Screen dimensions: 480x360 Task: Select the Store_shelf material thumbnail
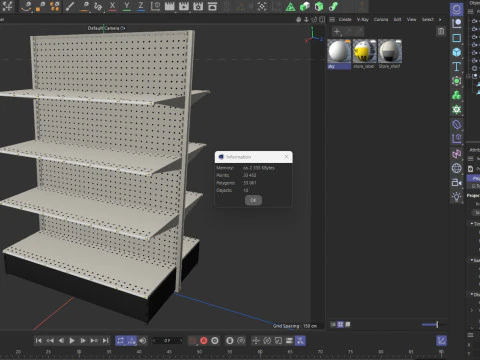coord(390,51)
